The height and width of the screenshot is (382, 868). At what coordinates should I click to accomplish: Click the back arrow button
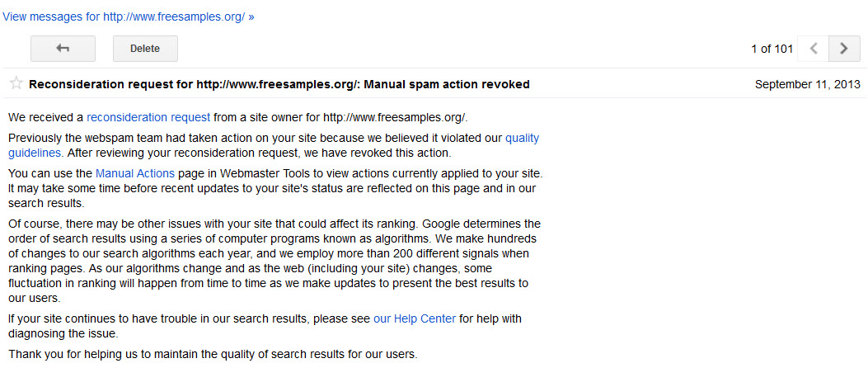[x=63, y=49]
